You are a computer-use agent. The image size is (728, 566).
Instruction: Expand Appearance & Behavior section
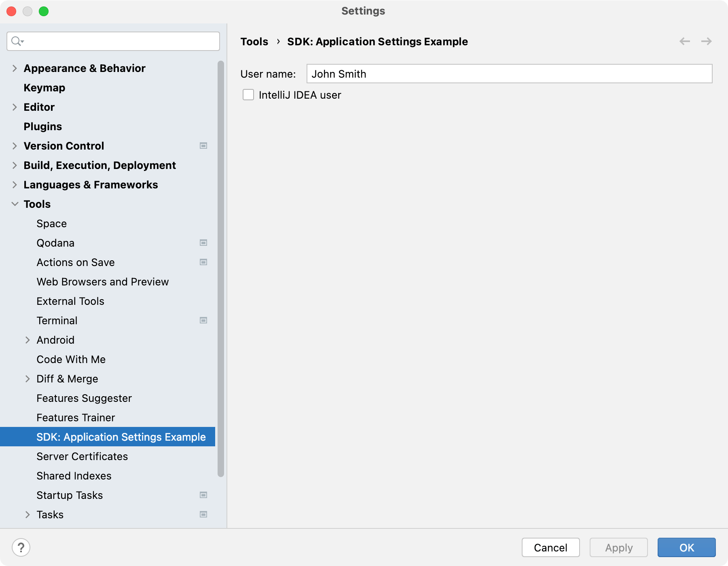click(15, 68)
